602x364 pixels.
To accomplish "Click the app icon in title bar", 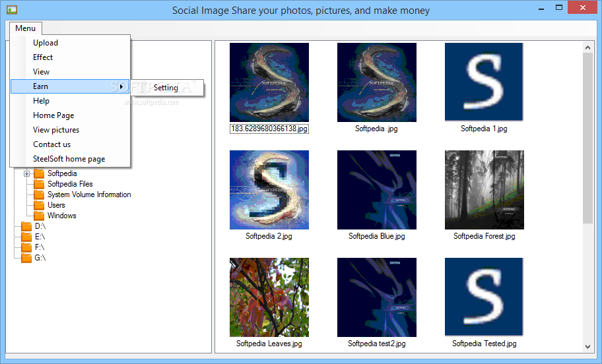I will pos(12,10).
